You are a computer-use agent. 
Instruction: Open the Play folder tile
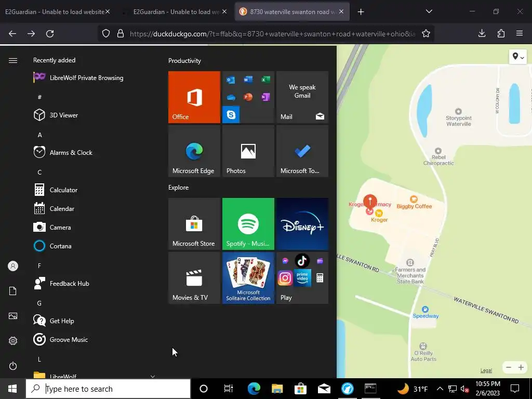pos(302,278)
